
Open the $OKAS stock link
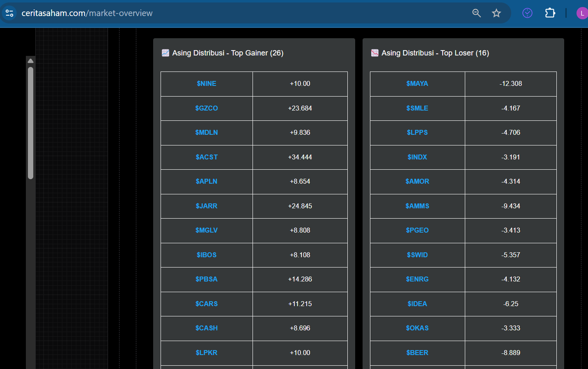[x=417, y=328]
